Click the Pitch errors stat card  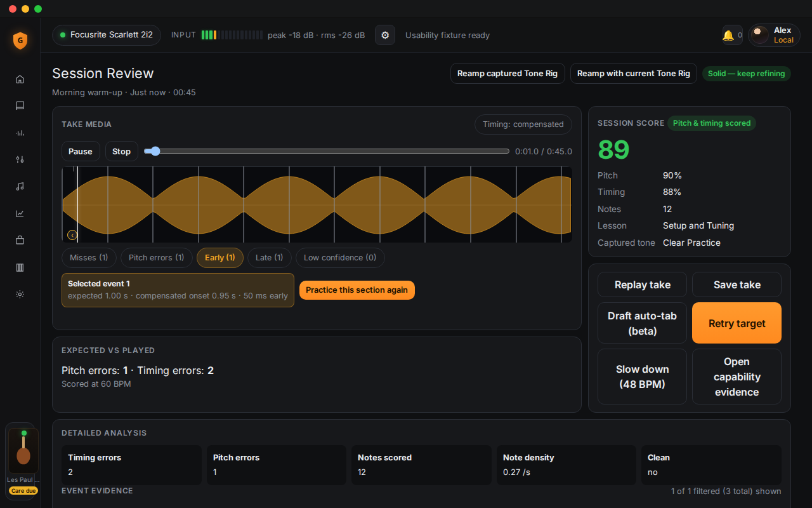click(x=277, y=465)
